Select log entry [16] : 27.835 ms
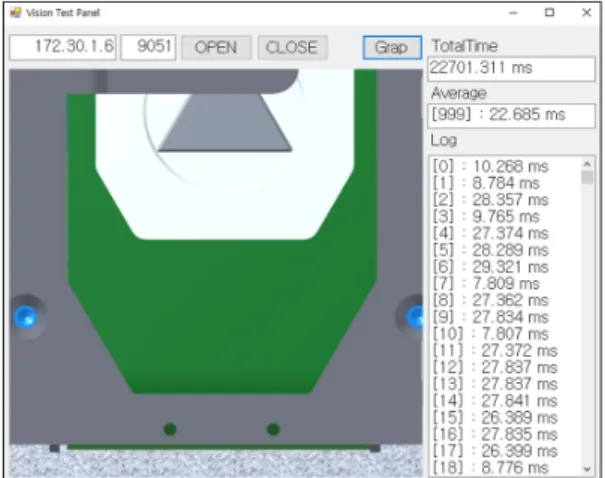605x478 pixels. pyautogui.click(x=495, y=434)
